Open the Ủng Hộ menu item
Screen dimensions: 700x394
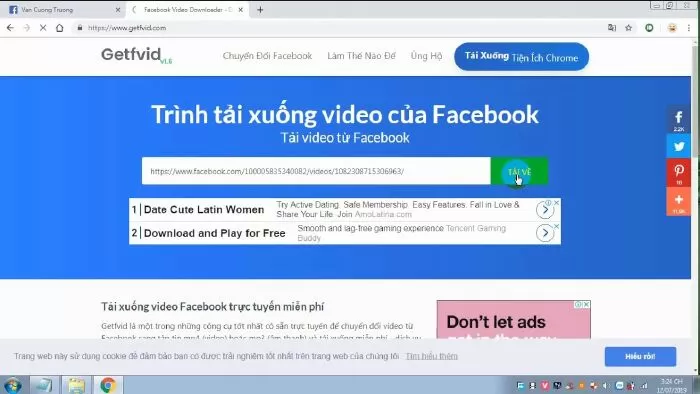426,56
